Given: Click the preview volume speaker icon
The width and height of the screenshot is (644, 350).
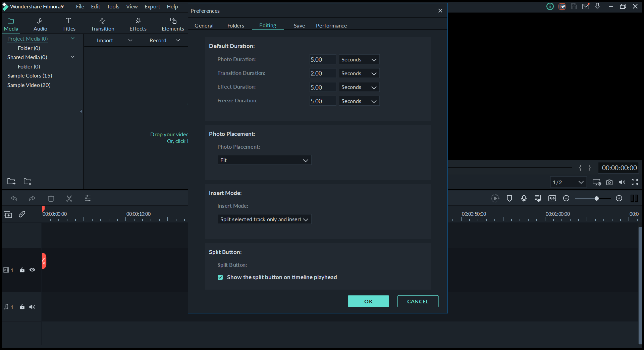Looking at the screenshot, I should [622, 182].
